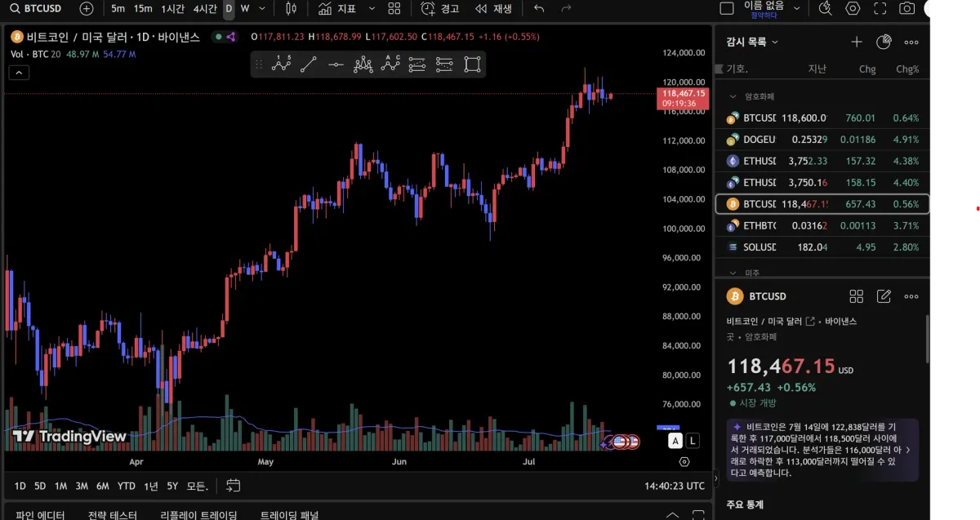Select the SOLUSD row in watchlist
The width and height of the screenshot is (980, 520).
(822, 247)
